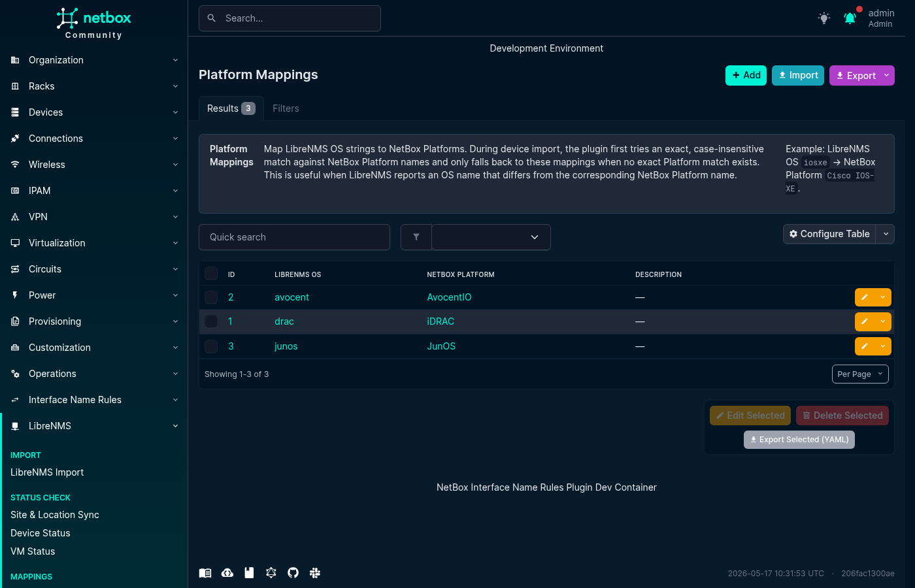Open LibreNMS Import menu item
Screen dimensions: 915x588
point(47,472)
